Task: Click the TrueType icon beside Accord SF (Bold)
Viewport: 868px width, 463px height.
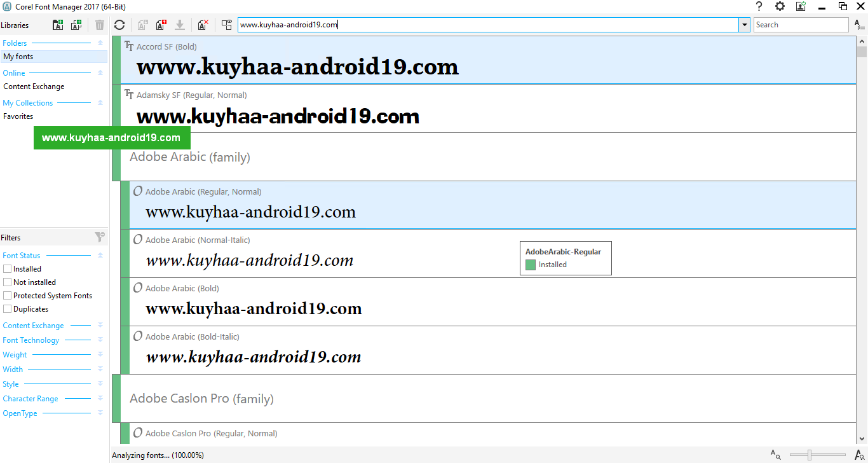Action: pos(129,46)
